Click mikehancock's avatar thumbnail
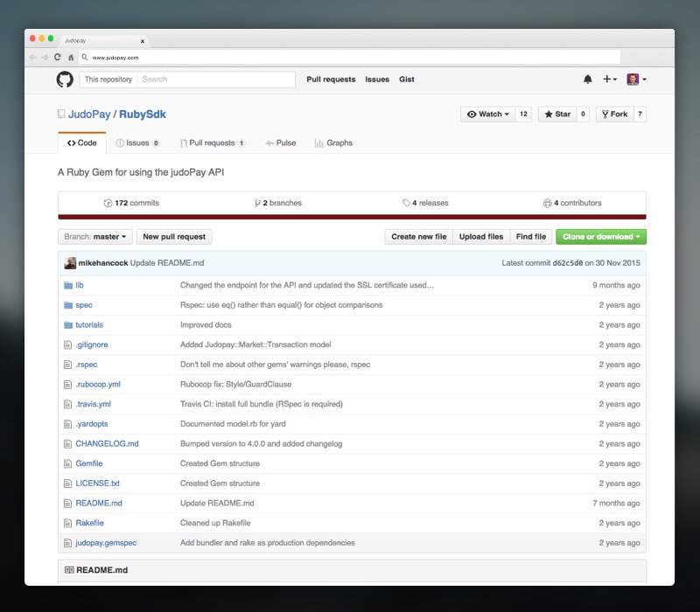Viewport: 700px width, 612px height. 70,263
